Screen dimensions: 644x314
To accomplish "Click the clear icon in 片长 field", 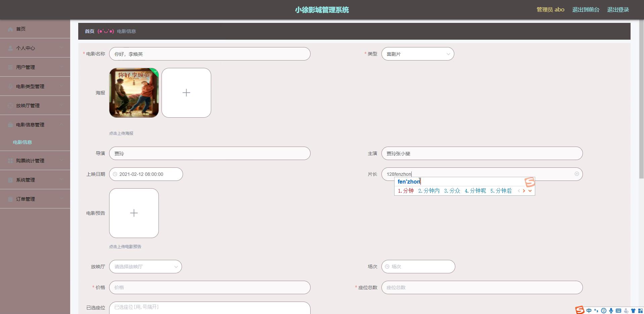I will point(577,174).
